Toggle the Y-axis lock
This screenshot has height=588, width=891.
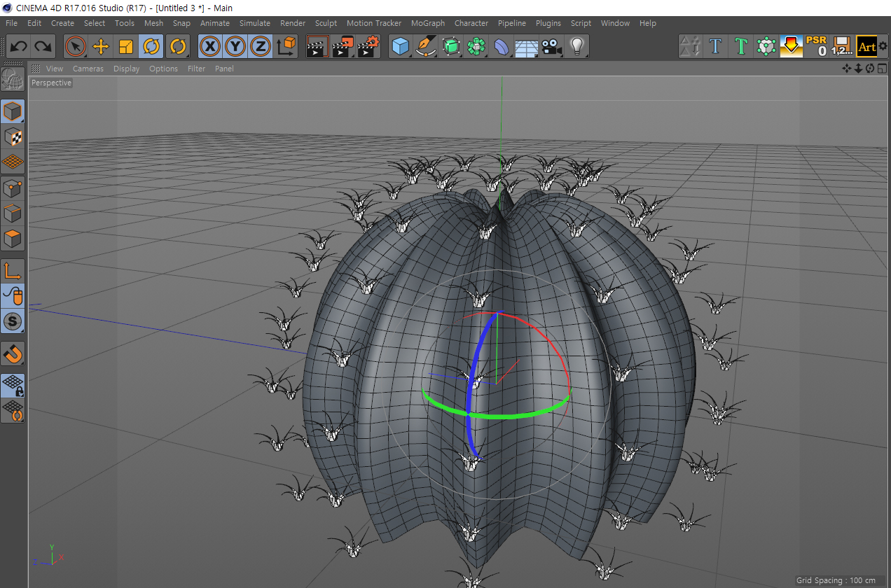[235, 47]
